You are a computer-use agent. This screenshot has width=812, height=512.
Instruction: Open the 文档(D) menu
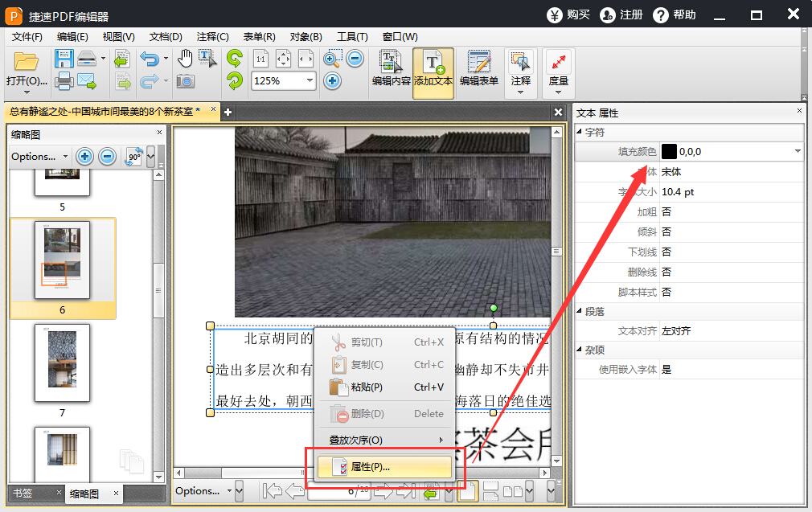166,37
